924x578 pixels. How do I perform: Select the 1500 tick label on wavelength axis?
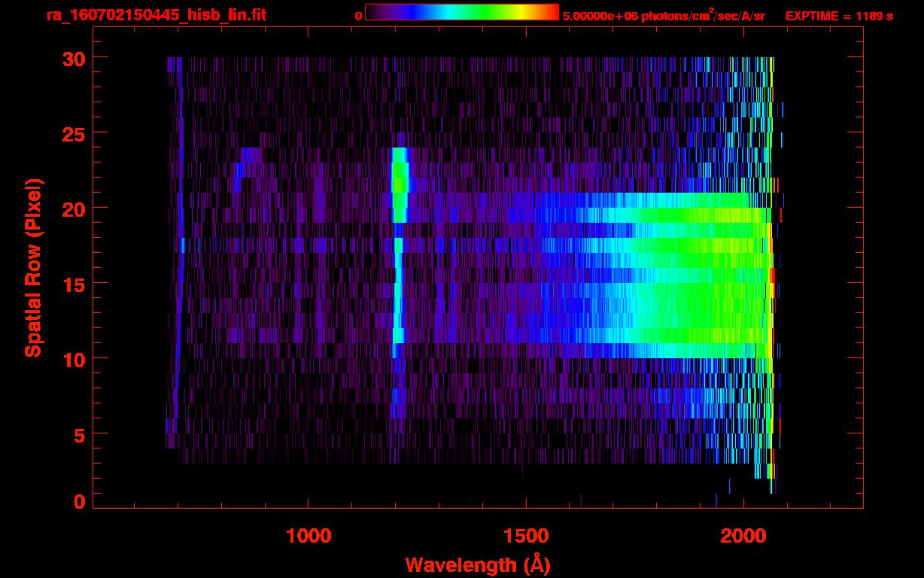coord(526,536)
